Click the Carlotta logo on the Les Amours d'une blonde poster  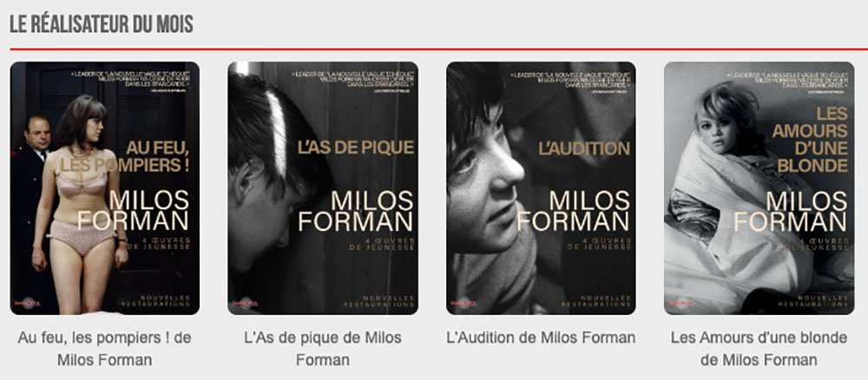point(680,303)
